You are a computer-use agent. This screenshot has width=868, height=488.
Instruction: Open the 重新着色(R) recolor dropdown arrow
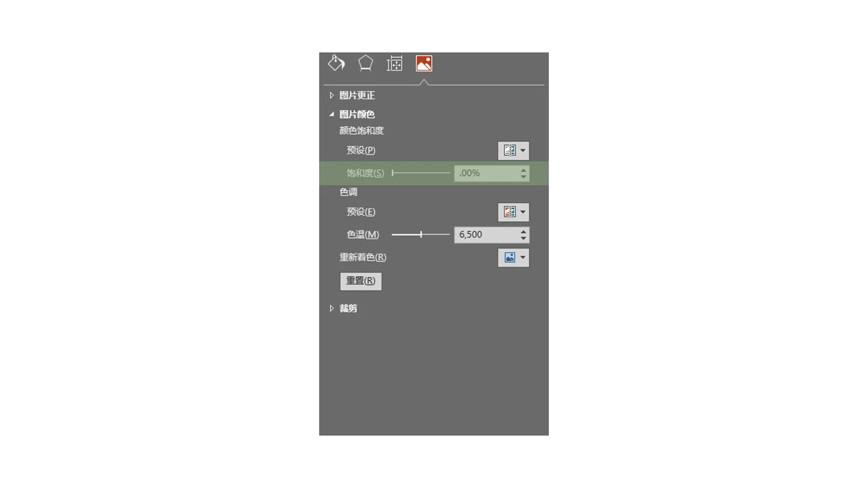(x=523, y=258)
